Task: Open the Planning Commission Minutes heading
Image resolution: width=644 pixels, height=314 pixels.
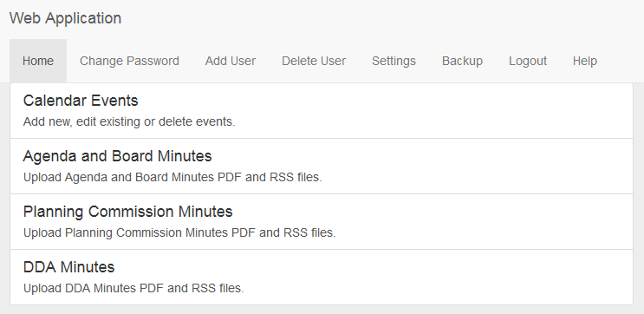Action: tap(127, 212)
